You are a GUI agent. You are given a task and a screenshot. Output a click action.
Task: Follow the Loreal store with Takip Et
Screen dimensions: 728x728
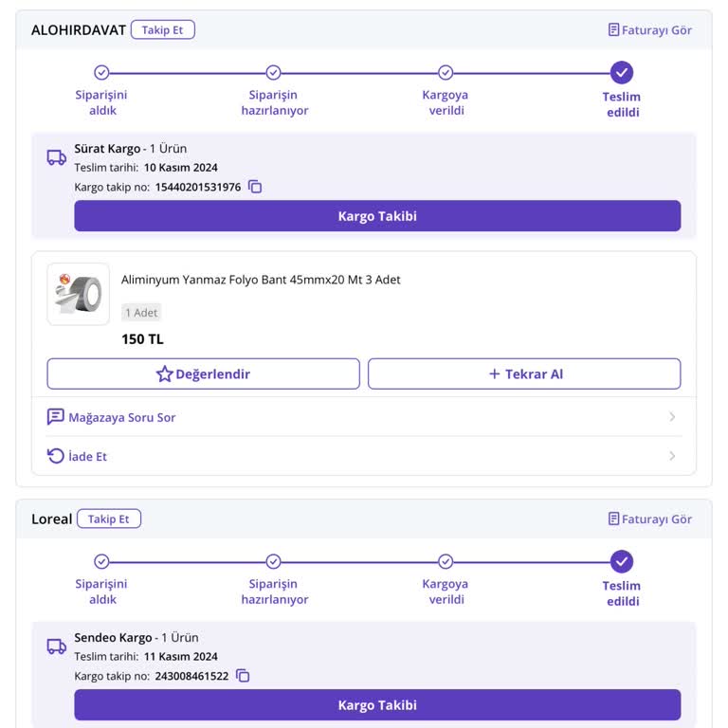click(x=109, y=519)
